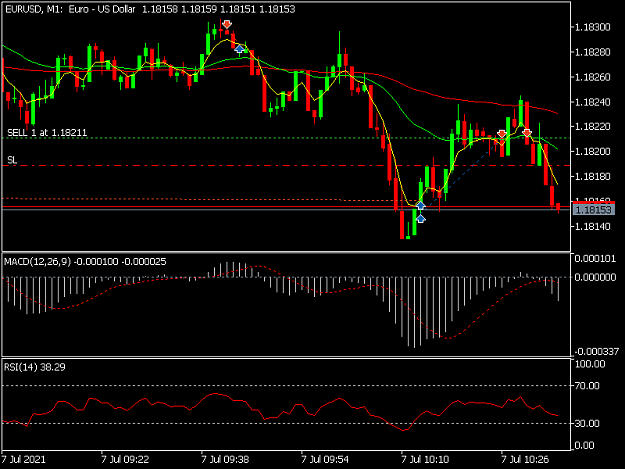Click the RSI 30.00 level label
This screenshot has width=625, height=469.
pyautogui.click(x=587, y=423)
